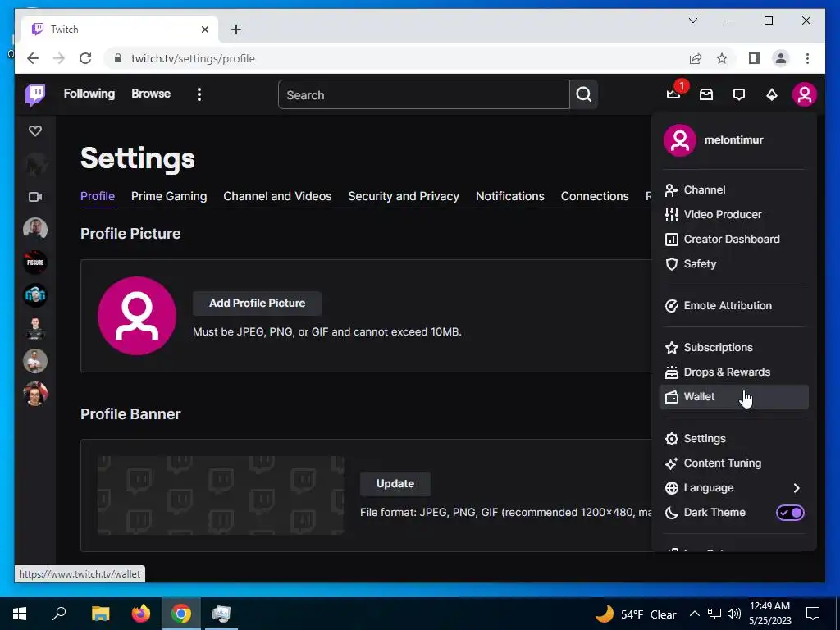The image size is (840, 630).
Task: Click the Safety shield icon
Action: [671, 264]
